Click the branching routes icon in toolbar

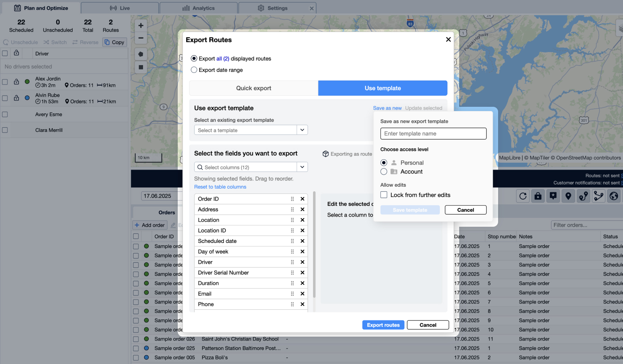tap(598, 196)
